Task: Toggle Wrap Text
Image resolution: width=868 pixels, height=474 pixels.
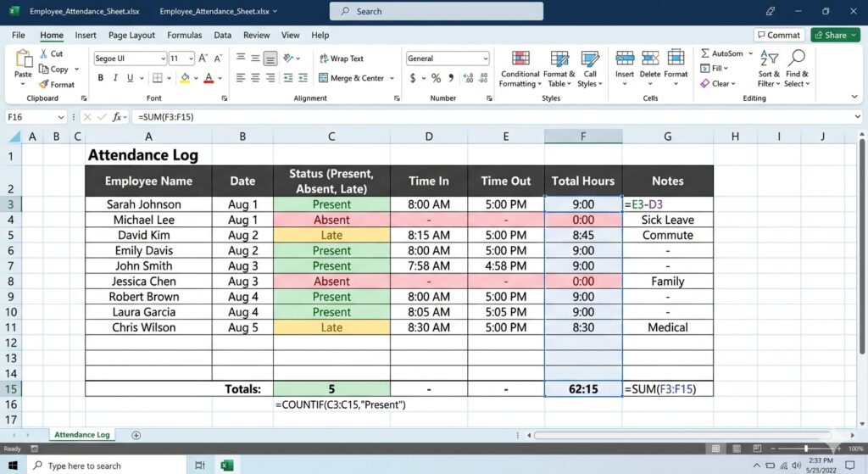Action: (x=342, y=59)
